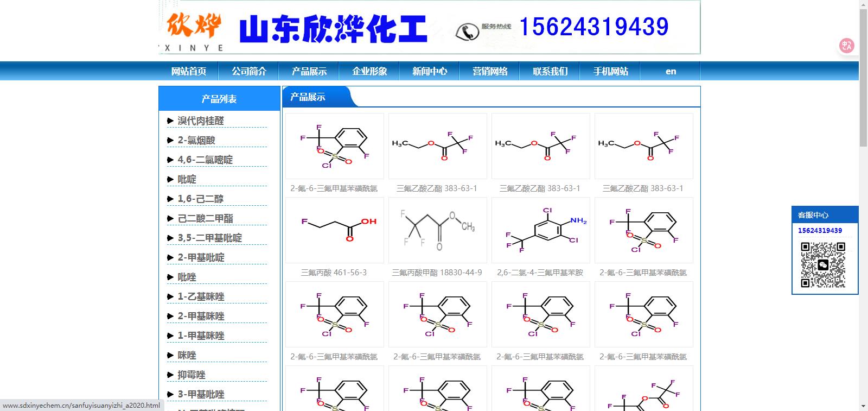The image size is (868, 411).
Task: Click the service hotline phone icon
Action: pyautogui.click(x=467, y=32)
